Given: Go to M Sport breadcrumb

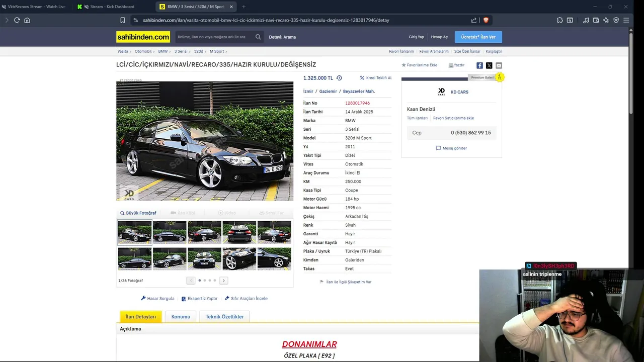Looking at the screenshot, I should pyautogui.click(x=217, y=51).
